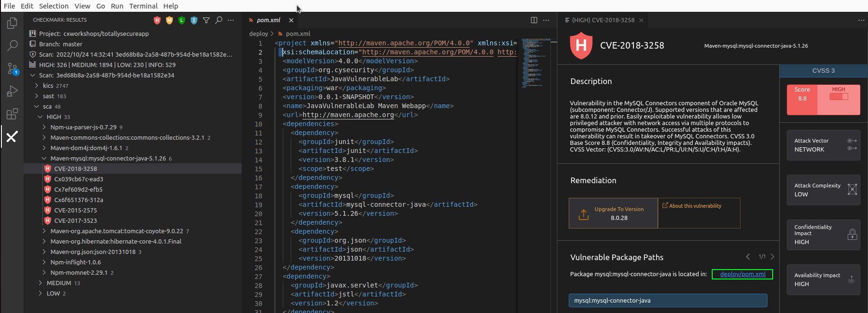Select Cx7ef609d2-efb5 vulnerability
Viewport: 868px width, 313px height.
point(133,189)
